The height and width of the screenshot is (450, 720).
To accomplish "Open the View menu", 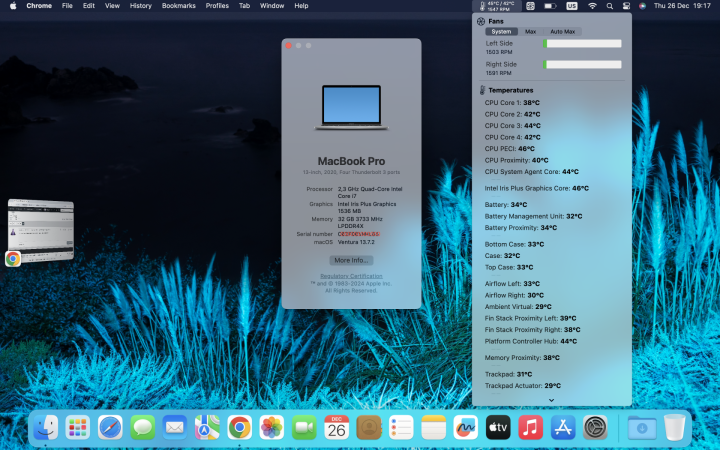I will (x=112, y=6).
